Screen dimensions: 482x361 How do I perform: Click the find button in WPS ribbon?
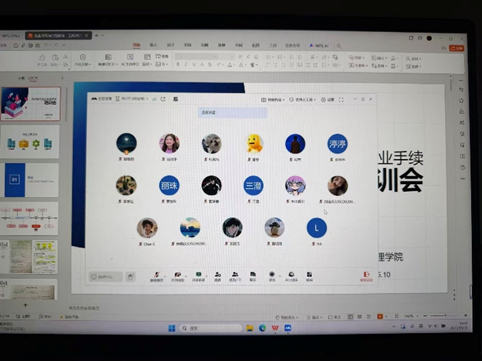point(413,59)
